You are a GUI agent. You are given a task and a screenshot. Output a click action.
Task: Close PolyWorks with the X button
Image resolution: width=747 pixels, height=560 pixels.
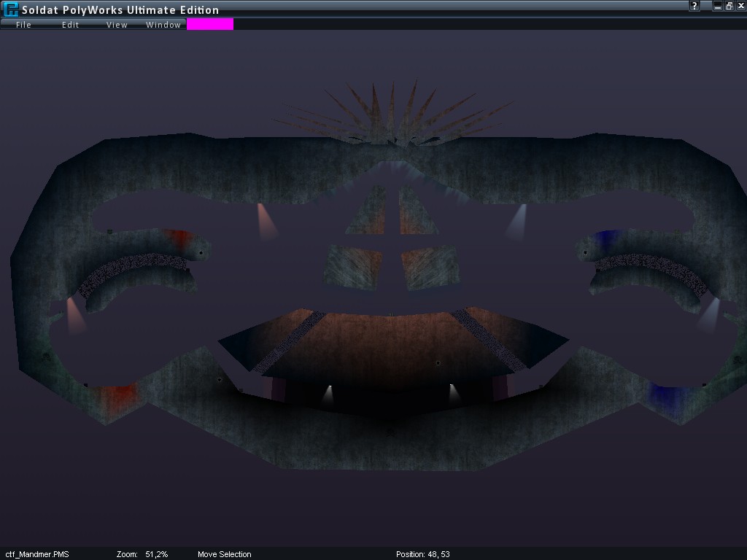(x=740, y=6)
